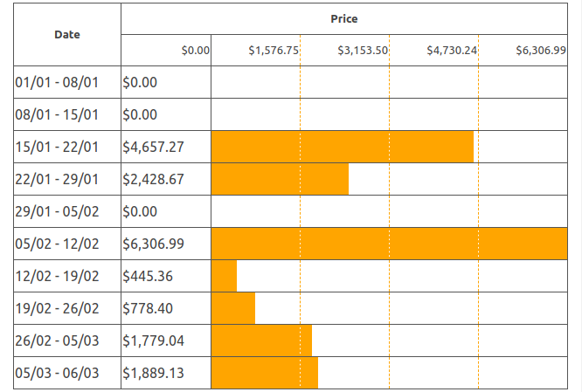Select the $1,889.13 price cell
The height and width of the screenshot is (392, 582).
[154, 373]
